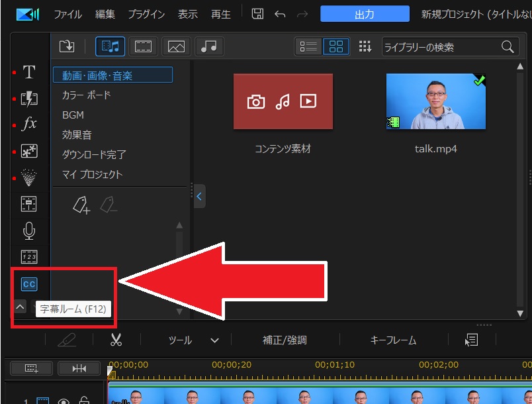The height and width of the screenshot is (404, 532).
Task: Click the timeline playhead marker
Action: (x=111, y=372)
